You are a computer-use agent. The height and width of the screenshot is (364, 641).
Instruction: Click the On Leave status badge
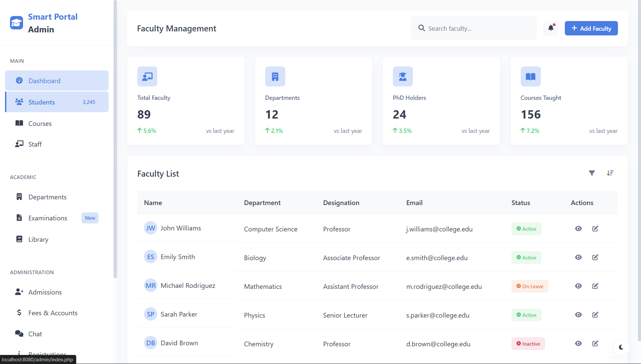point(529,286)
